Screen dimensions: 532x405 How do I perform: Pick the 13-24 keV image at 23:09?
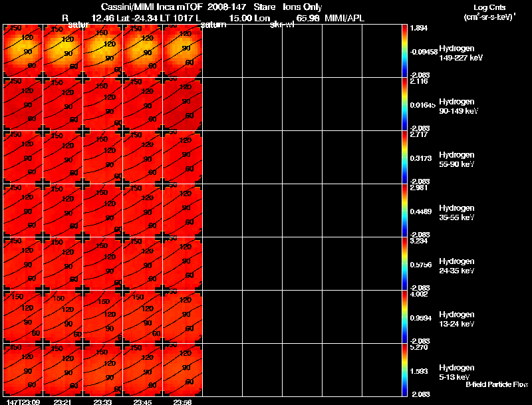tap(23, 317)
